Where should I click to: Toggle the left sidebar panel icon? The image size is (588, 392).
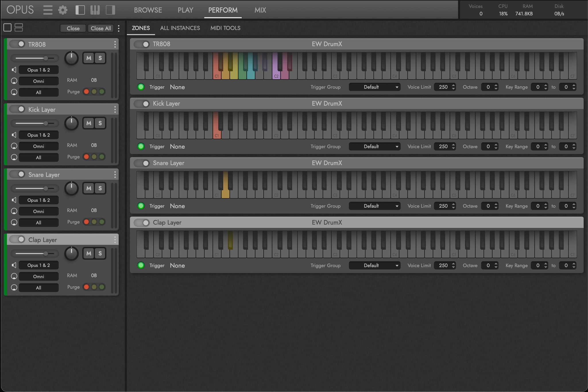coord(80,10)
